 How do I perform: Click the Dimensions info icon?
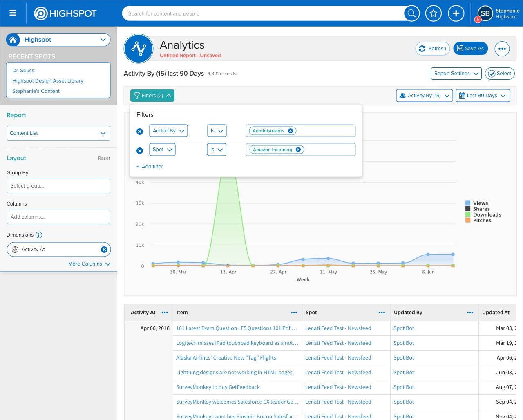39,235
